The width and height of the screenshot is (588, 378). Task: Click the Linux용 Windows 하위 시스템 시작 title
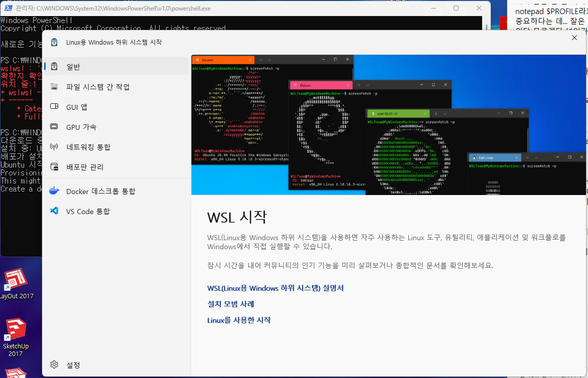[113, 42]
